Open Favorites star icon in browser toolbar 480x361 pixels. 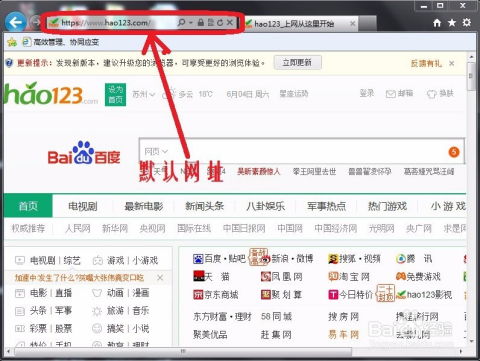pyautogui.click(x=452, y=23)
